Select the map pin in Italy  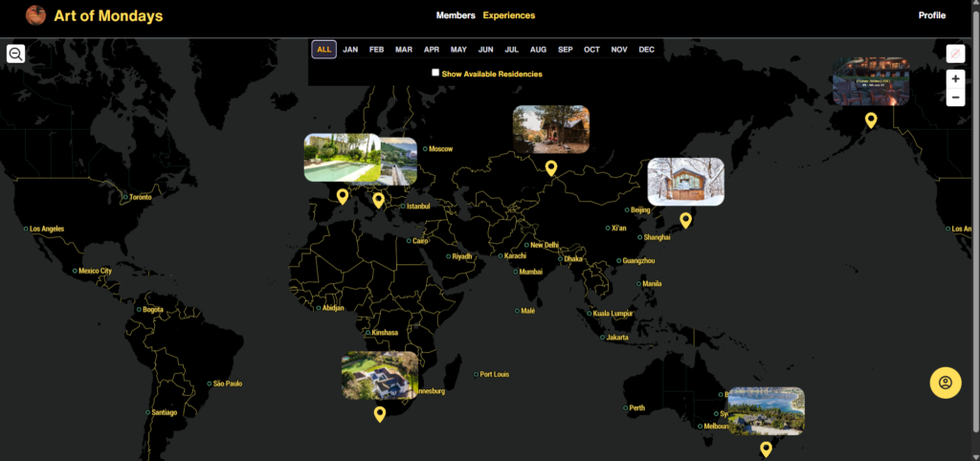point(378,201)
